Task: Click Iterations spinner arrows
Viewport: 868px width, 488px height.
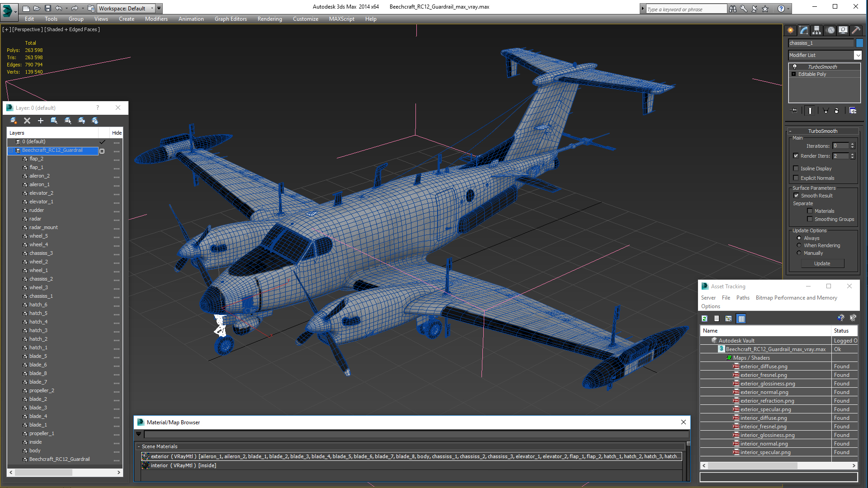Action: [x=852, y=146]
